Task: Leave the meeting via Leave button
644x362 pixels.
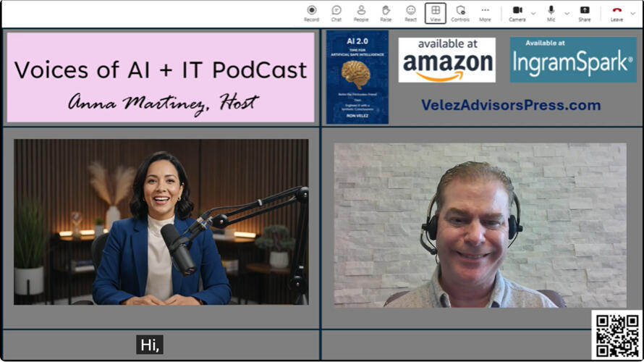Action: [x=617, y=14]
